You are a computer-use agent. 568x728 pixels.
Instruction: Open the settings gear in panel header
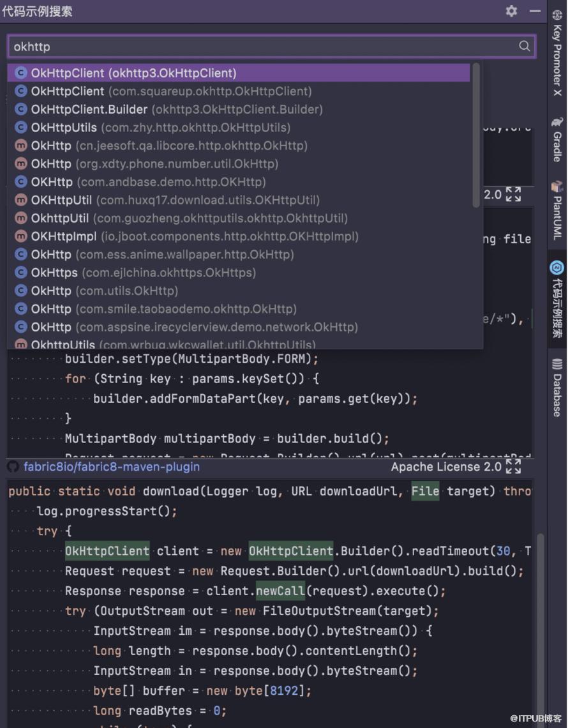(511, 11)
